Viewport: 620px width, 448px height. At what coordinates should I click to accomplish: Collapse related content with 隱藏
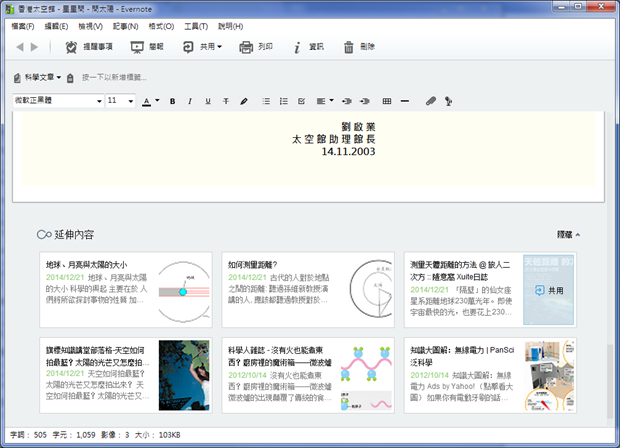click(569, 235)
